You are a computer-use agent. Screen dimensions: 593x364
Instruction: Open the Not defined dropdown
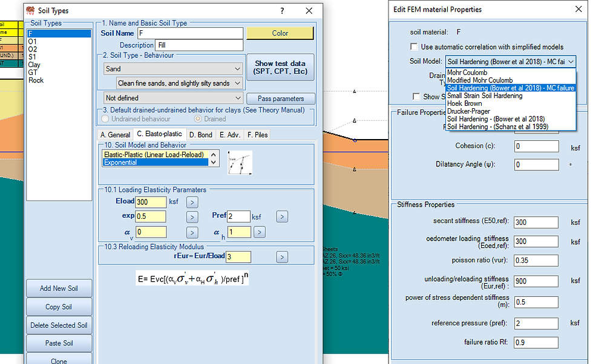click(x=173, y=98)
